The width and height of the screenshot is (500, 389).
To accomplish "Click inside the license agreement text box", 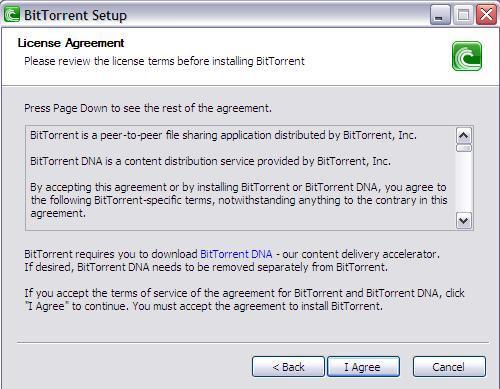I will (x=241, y=178).
